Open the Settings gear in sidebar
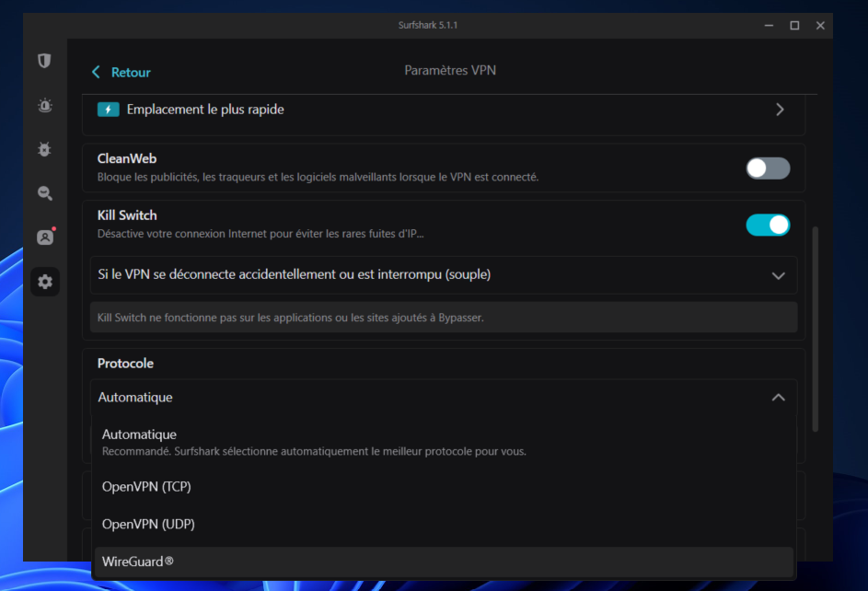The width and height of the screenshot is (868, 591). 45,282
